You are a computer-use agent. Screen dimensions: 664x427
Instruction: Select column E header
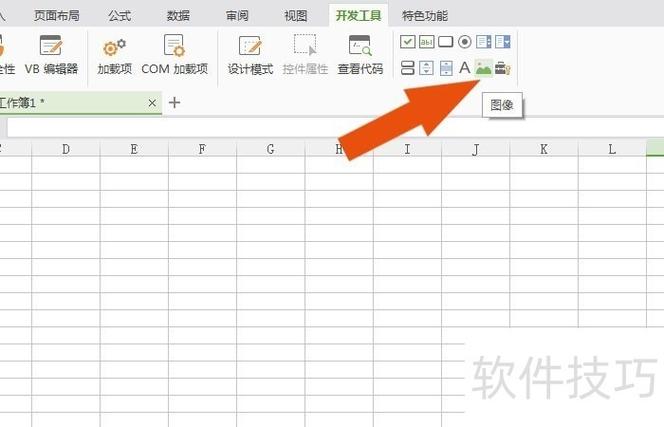[134, 149]
